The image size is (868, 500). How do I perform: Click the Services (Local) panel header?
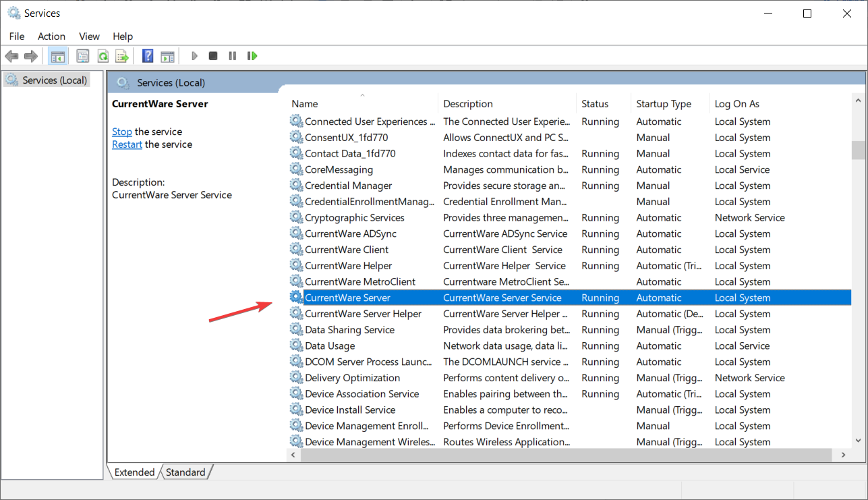point(171,82)
